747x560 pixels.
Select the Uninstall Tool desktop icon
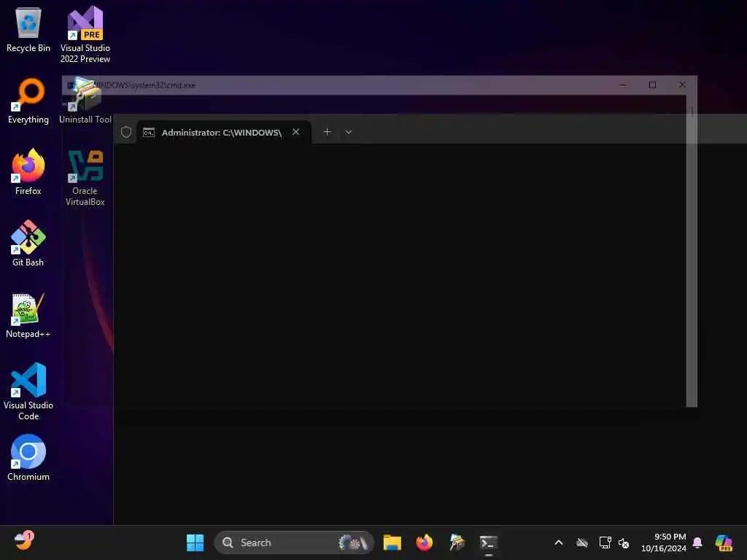pos(85,101)
